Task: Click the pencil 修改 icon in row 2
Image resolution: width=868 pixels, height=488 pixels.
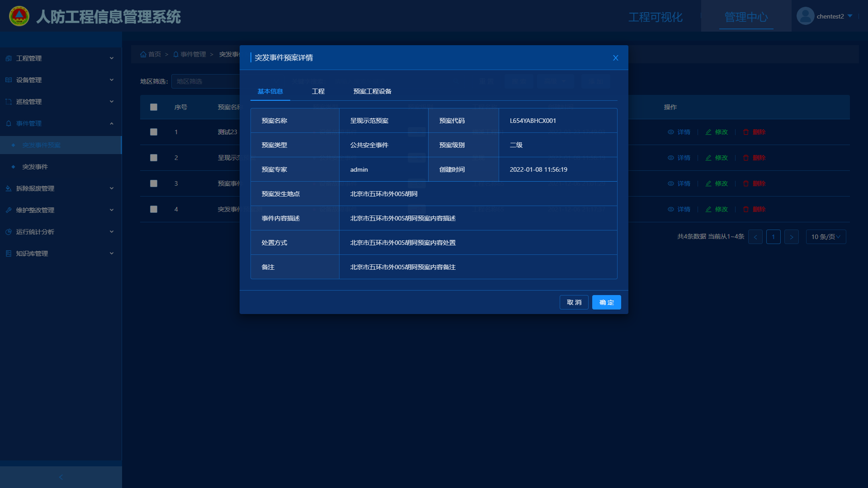Action: (x=708, y=158)
